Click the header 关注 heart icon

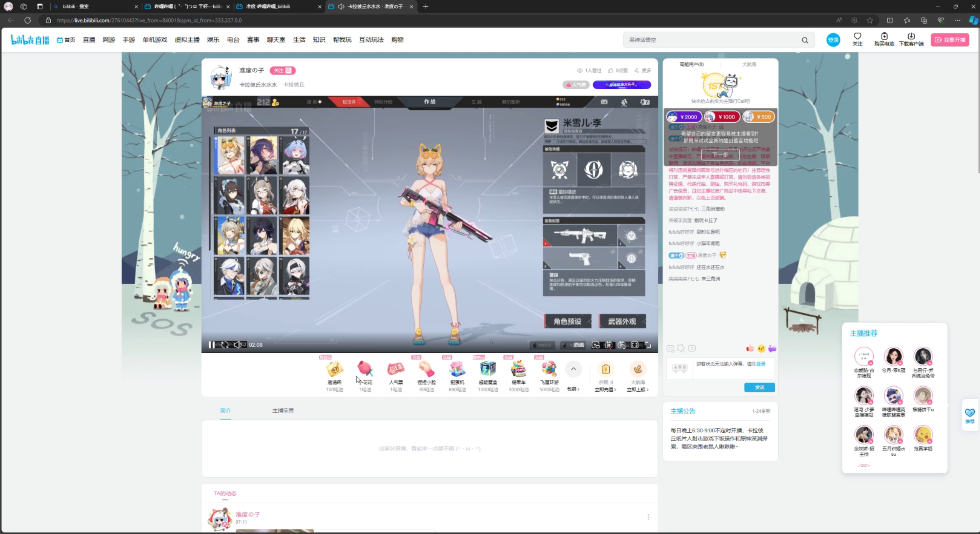click(857, 39)
